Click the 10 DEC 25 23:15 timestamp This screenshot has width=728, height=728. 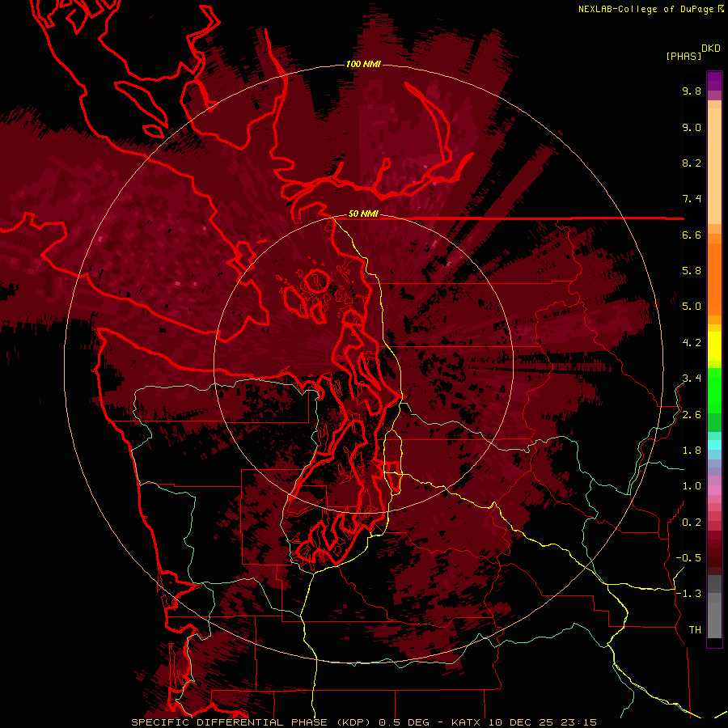542,722
